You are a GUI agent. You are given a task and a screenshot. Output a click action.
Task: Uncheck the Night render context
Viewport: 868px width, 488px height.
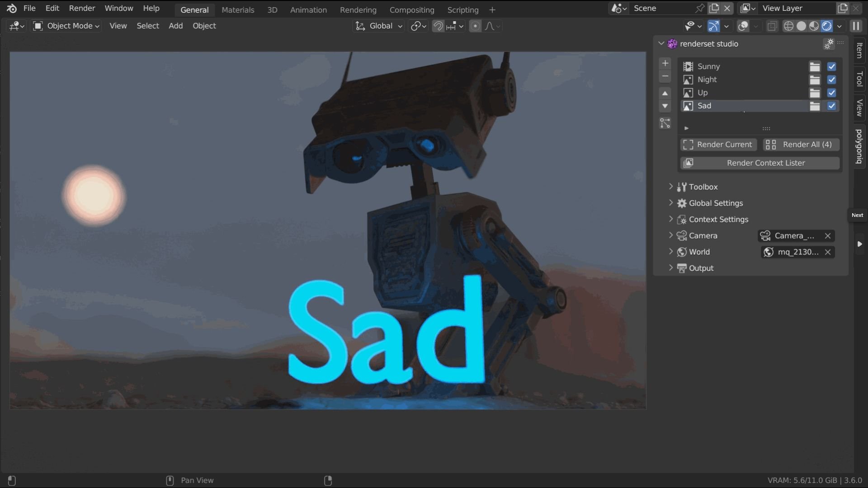click(x=831, y=80)
